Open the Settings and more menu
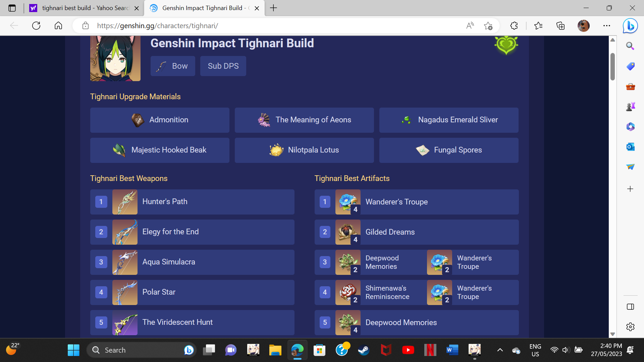The height and width of the screenshot is (362, 644). click(606, 25)
